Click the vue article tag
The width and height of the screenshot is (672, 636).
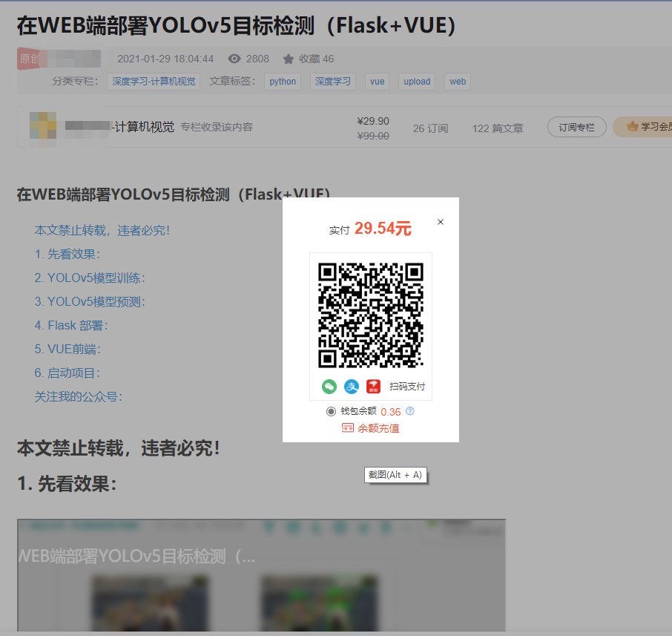377,82
